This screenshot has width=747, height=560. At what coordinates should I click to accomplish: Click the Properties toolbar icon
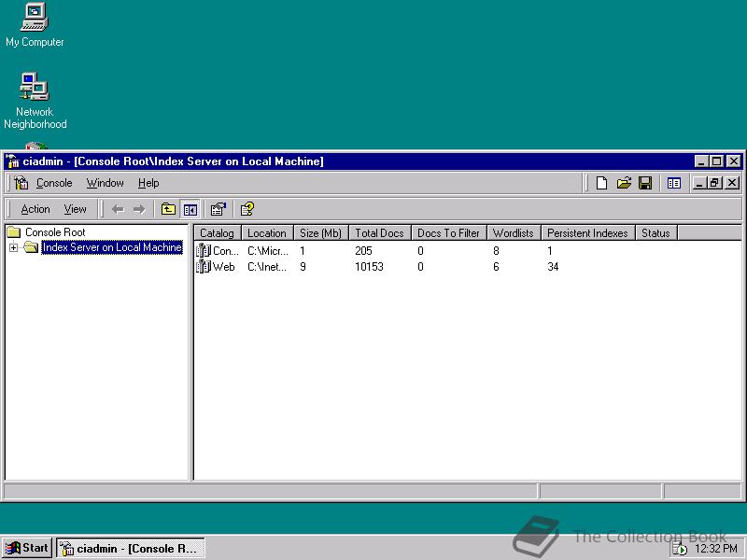point(218,209)
